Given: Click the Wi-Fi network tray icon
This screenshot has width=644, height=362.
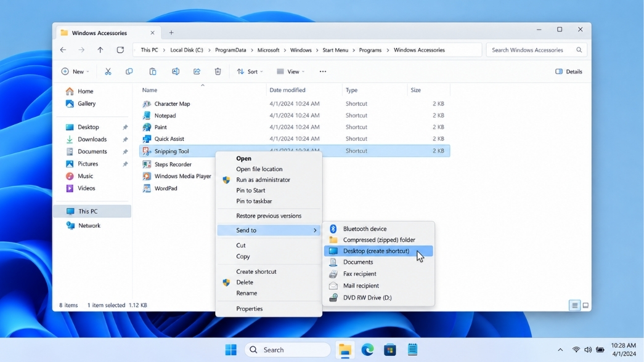Looking at the screenshot, I should (x=576, y=350).
